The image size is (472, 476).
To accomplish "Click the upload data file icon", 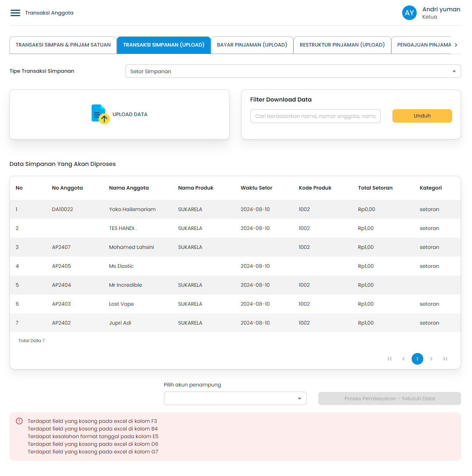I will [x=100, y=114].
